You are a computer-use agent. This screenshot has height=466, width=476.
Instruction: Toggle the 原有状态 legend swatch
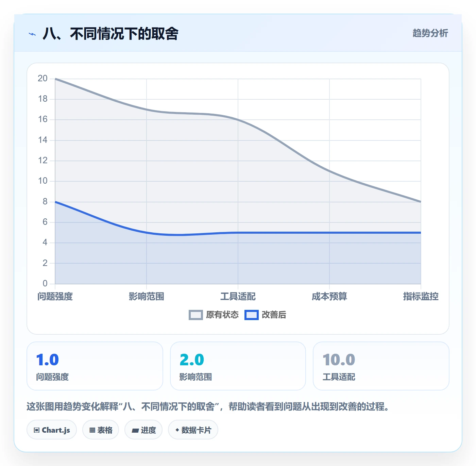pyautogui.click(x=195, y=315)
